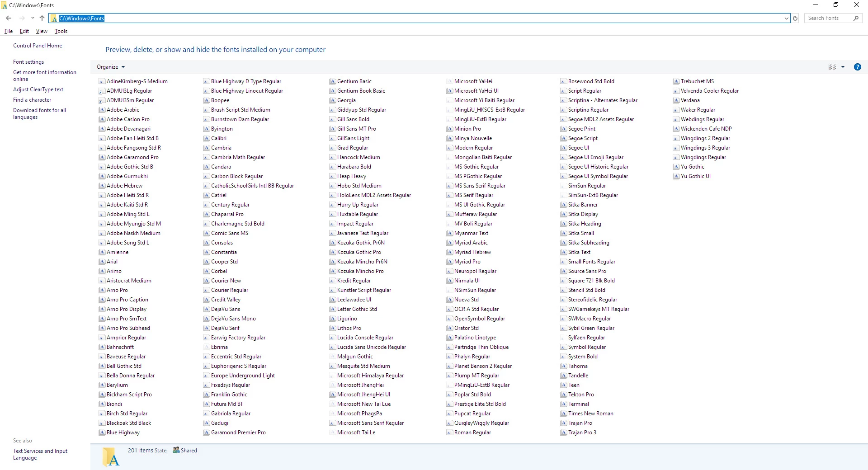Select the Calibri font icon
Screen dimensions: 868x470
click(207, 138)
